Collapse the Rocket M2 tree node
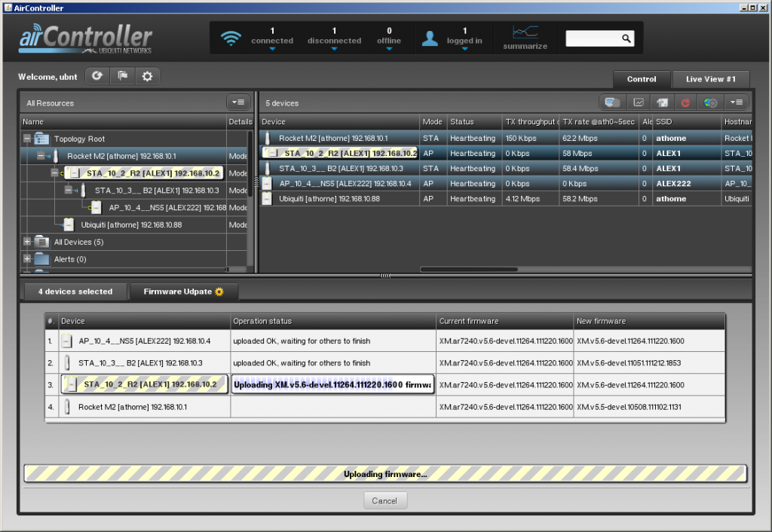Image resolution: width=772 pixels, height=532 pixels. 41,156
